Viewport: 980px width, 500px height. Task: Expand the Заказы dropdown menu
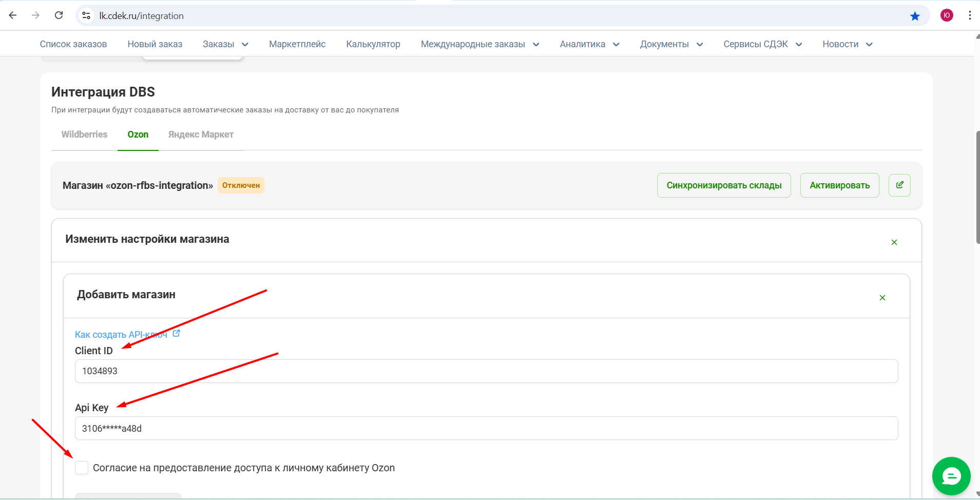(x=225, y=44)
